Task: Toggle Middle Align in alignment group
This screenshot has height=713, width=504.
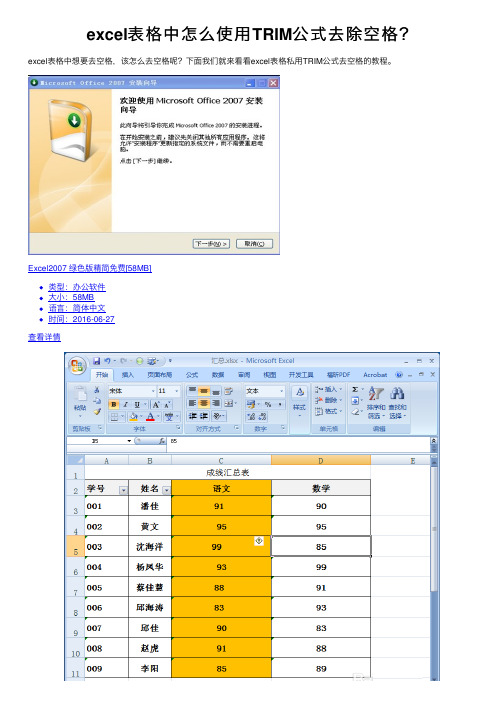Action: coord(204,391)
